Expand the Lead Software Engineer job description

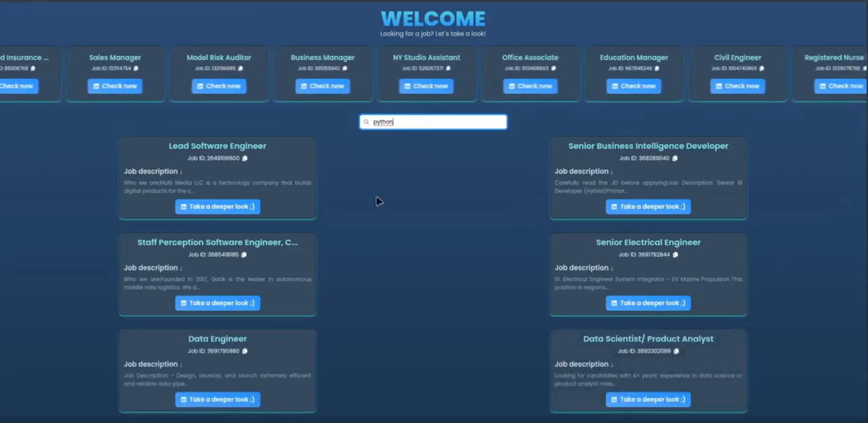181,171
